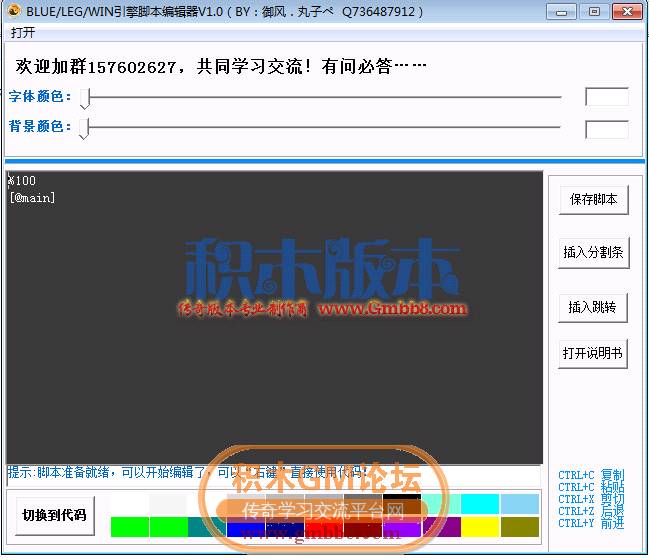Click the 背景颜色 label

(x=40, y=126)
